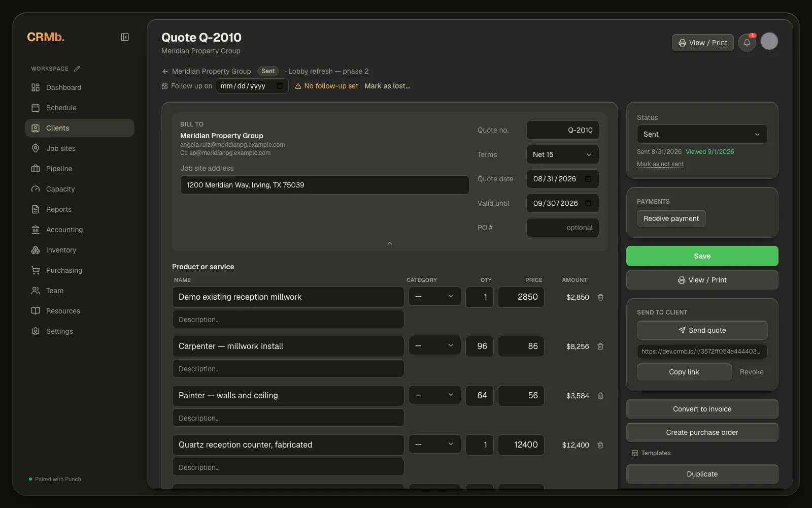Screen dimensions: 812x508
Task: Delete Carpenter millwork install line
Action: 600,346
